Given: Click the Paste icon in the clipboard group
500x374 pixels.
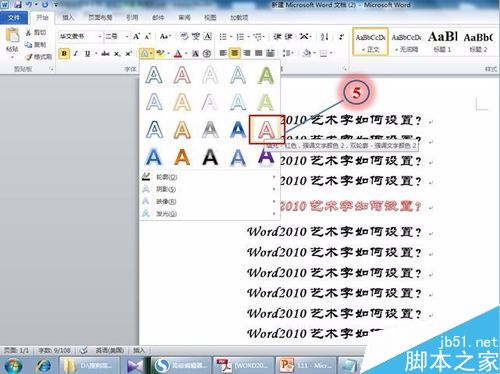Looking at the screenshot, I should 12,36.
